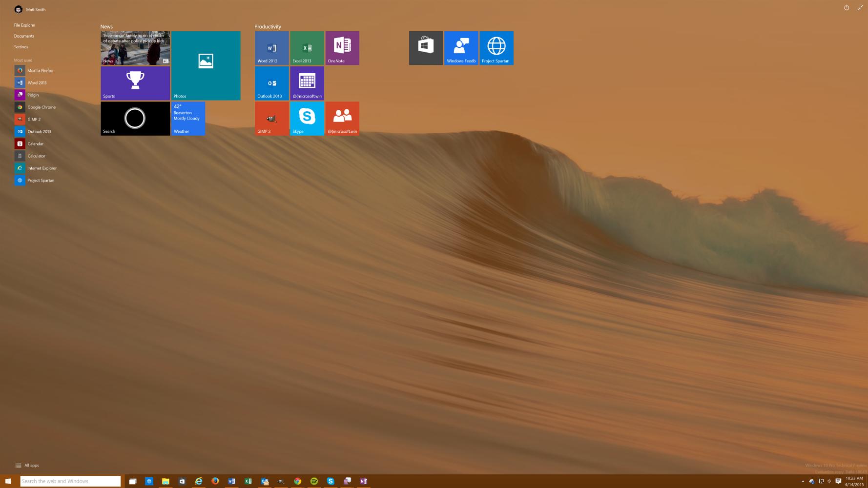Open Firefox from taskbar

pyautogui.click(x=215, y=481)
